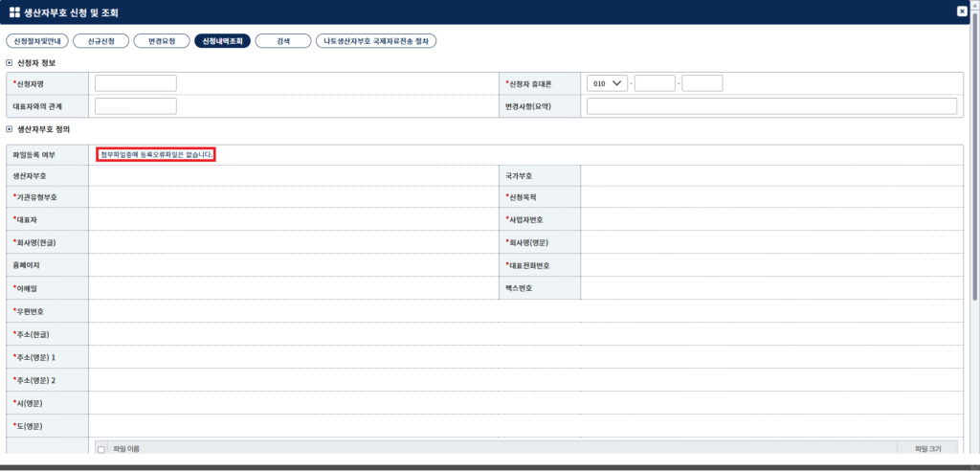
Task: Open 나토생산자부호 국제자료전송 절차 tab
Action: click(376, 40)
